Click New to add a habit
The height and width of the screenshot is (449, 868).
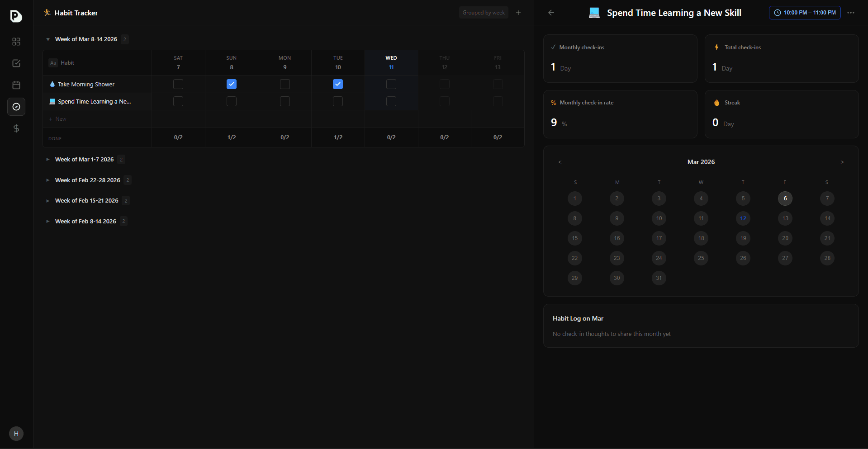[x=61, y=119]
